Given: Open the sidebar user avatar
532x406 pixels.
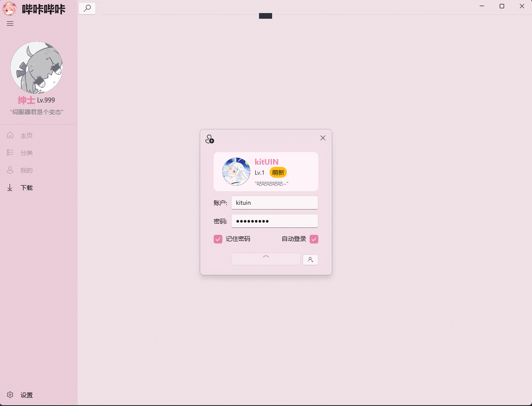Looking at the screenshot, I should coord(37,68).
